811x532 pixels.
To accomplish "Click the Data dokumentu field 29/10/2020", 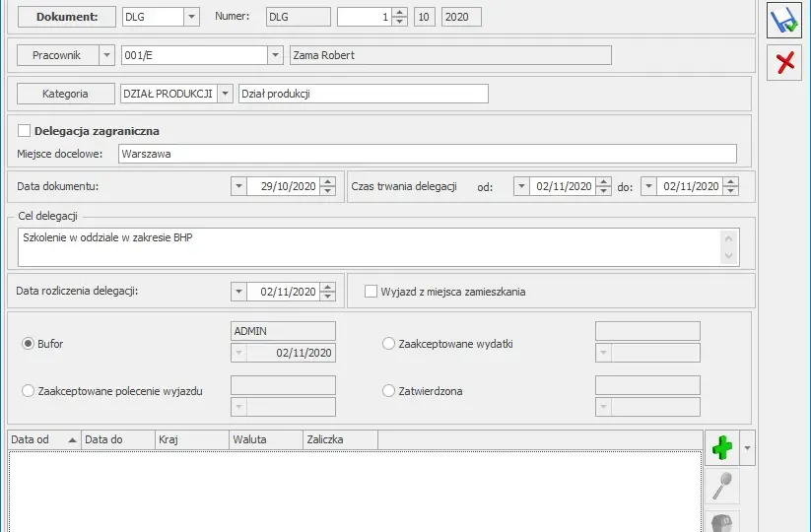I will (x=284, y=186).
